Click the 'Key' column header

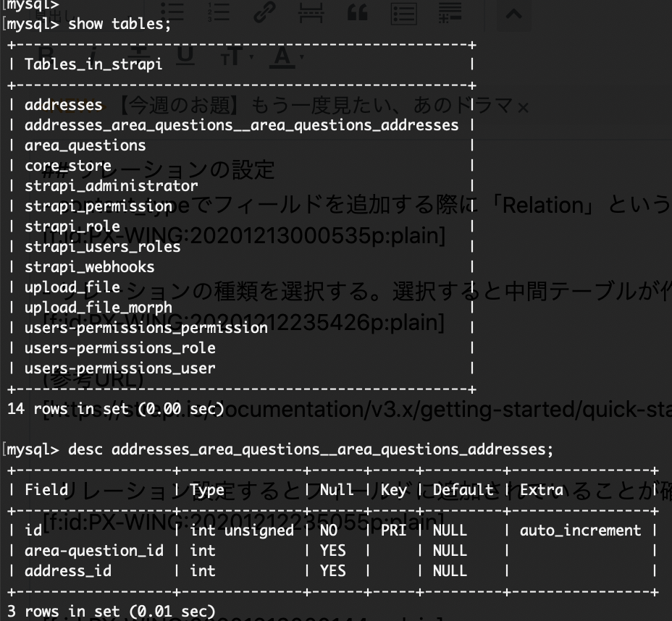[393, 490]
